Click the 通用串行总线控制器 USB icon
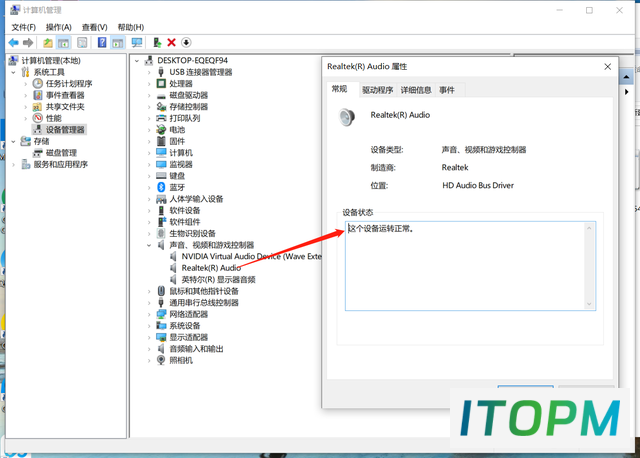This screenshot has height=458, width=640. click(x=161, y=302)
